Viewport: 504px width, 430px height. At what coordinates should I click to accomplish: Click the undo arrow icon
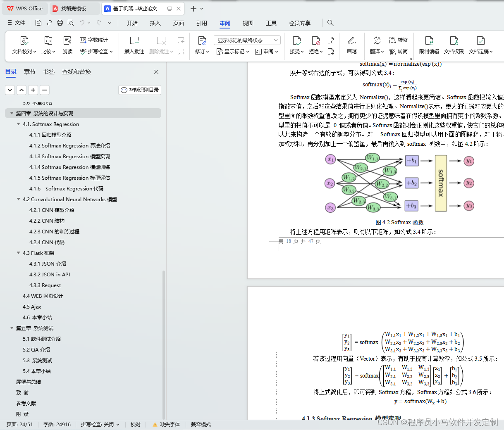[82, 23]
